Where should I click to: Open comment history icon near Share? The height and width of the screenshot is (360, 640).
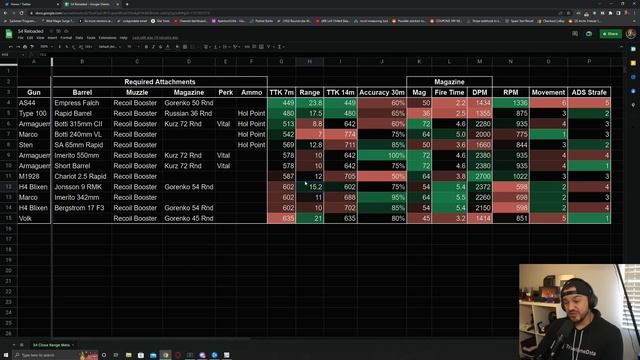coord(575,34)
